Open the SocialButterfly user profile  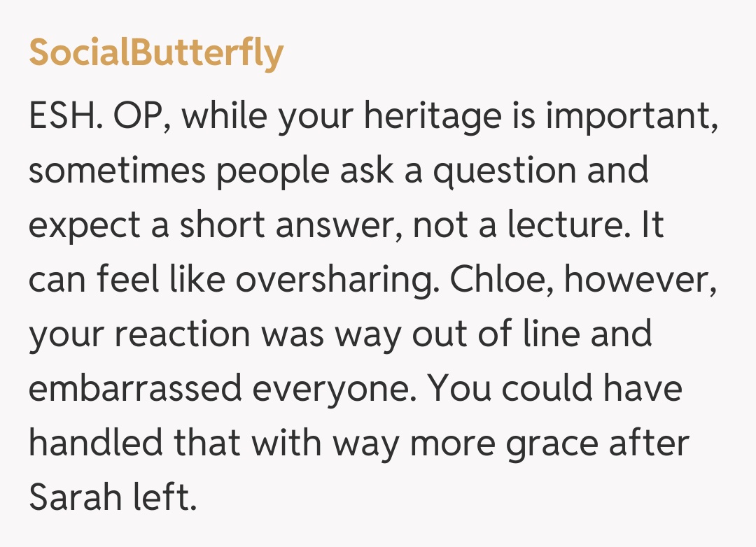156,53
